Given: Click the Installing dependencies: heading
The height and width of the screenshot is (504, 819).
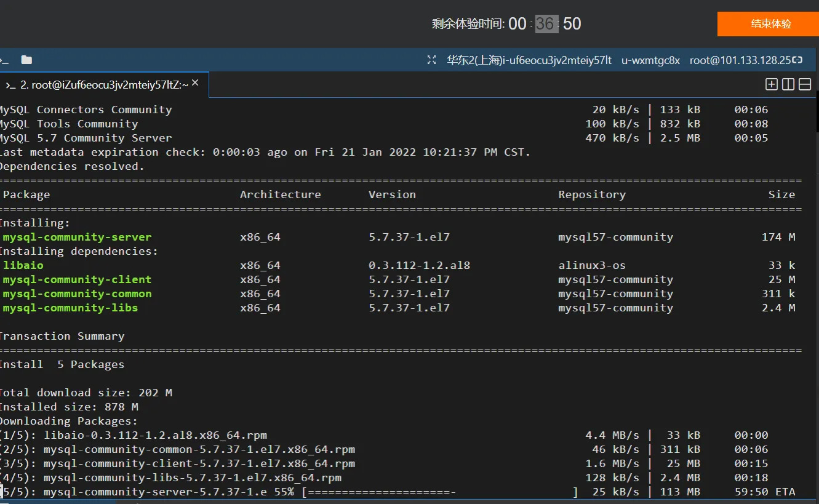Looking at the screenshot, I should click(x=78, y=251).
